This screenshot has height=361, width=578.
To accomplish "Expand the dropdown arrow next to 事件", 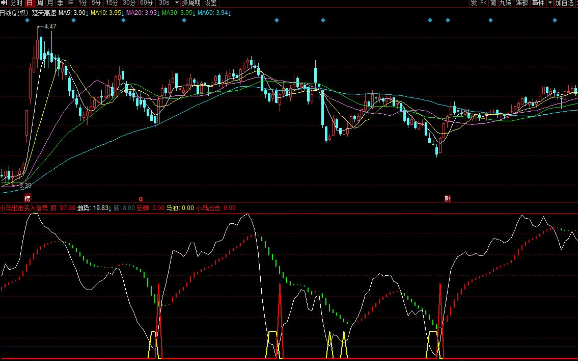I will (550, 3).
